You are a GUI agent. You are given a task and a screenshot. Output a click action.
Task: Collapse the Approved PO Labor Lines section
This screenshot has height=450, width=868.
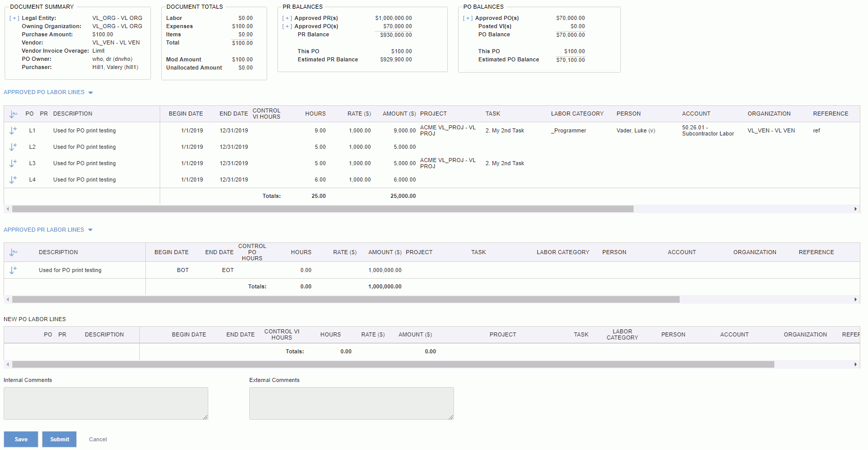pyautogui.click(x=91, y=93)
